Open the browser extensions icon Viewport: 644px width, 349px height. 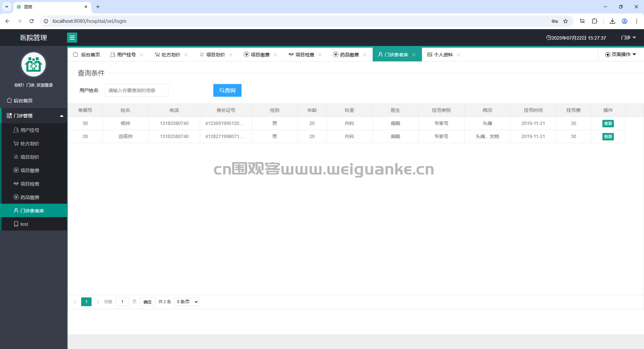pos(594,21)
